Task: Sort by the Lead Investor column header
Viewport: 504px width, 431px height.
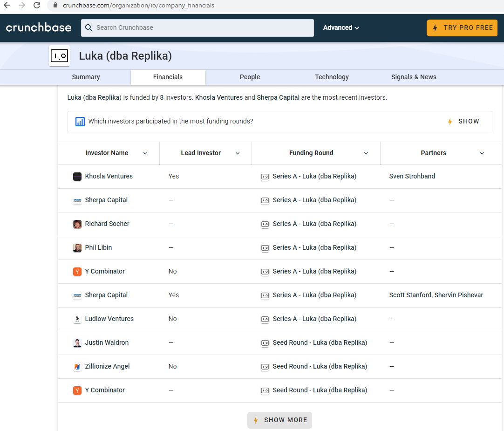Action: pos(201,153)
